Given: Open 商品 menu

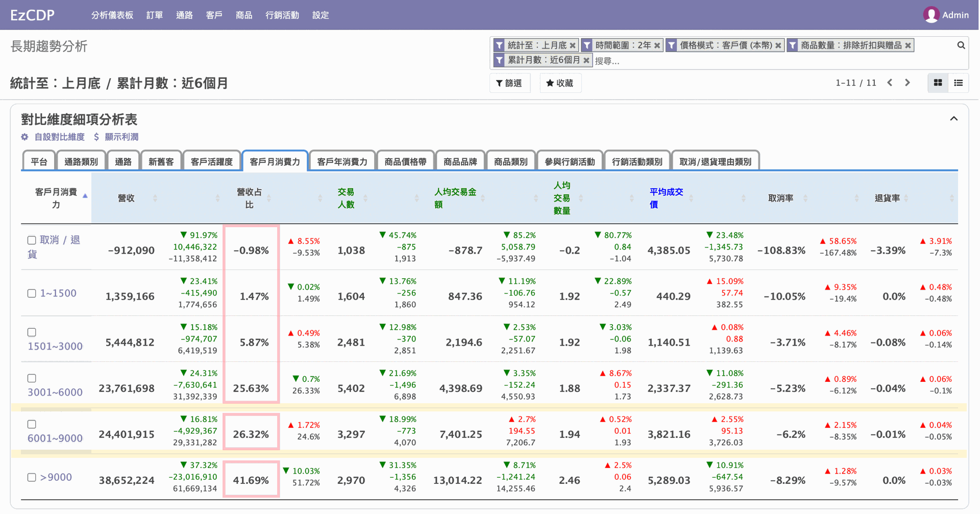Looking at the screenshot, I should pyautogui.click(x=244, y=15).
